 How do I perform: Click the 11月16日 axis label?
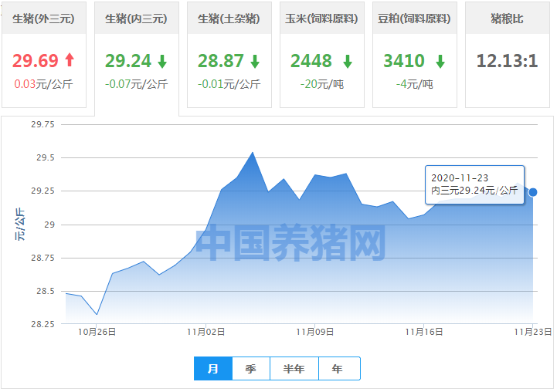point(424,332)
